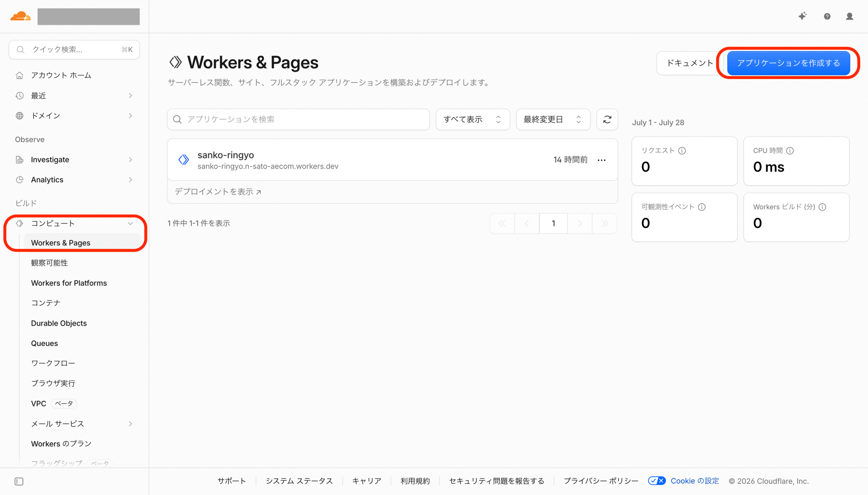Click アプリケーションを作成する button
The image size is (868, 495).
pyautogui.click(x=789, y=63)
